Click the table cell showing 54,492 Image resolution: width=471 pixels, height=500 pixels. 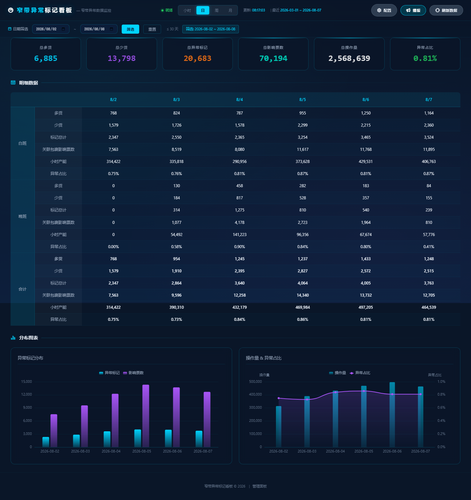point(176,234)
